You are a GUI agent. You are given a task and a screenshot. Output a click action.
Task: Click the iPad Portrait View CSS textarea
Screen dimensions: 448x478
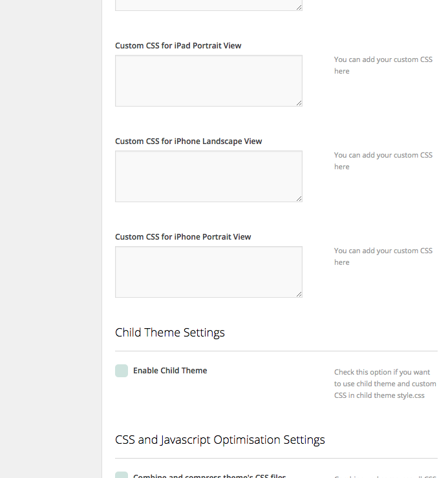[x=209, y=81]
